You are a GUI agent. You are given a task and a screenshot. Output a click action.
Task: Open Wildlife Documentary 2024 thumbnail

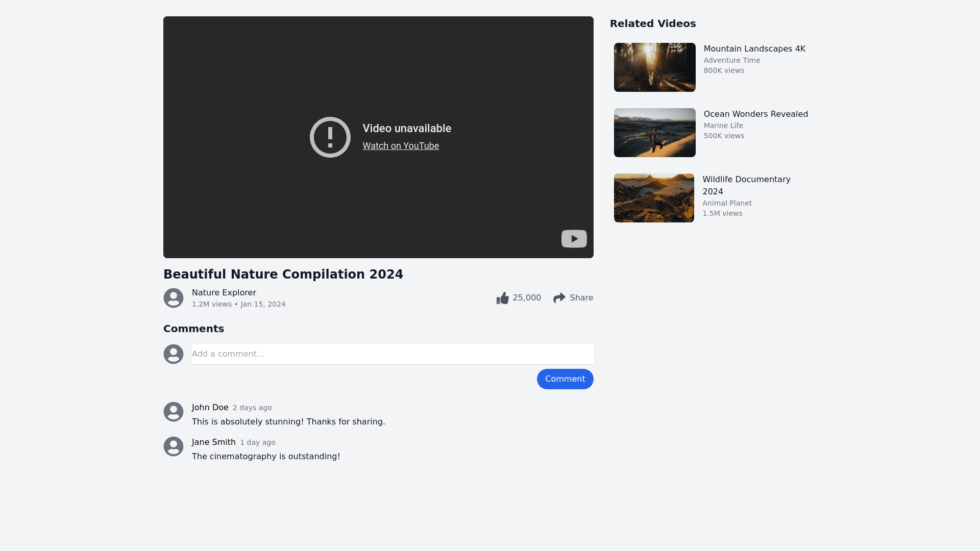click(x=654, y=198)
